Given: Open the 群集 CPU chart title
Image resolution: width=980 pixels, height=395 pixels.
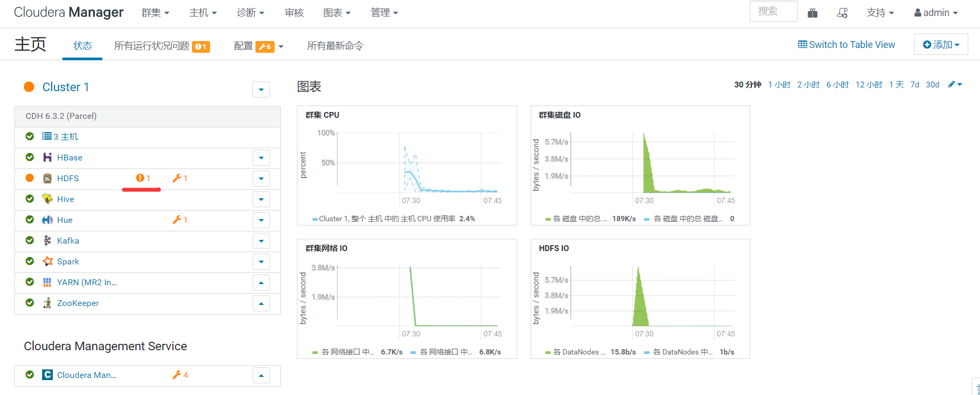Looking at the screenshot, I should [x=322, y=115].
